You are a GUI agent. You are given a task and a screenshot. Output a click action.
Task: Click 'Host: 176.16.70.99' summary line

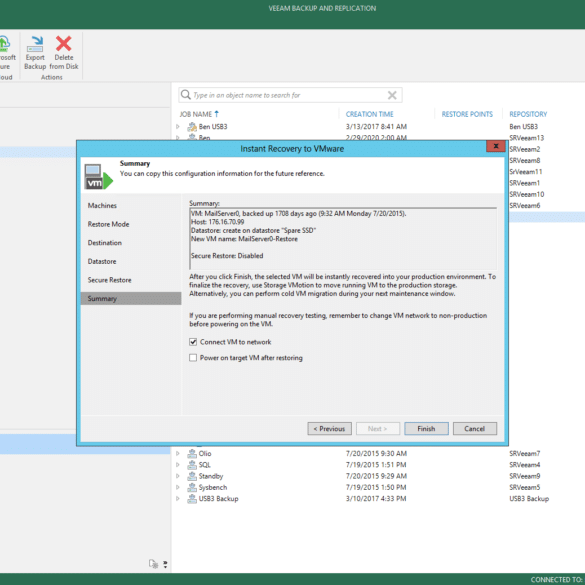coord(218,222)
